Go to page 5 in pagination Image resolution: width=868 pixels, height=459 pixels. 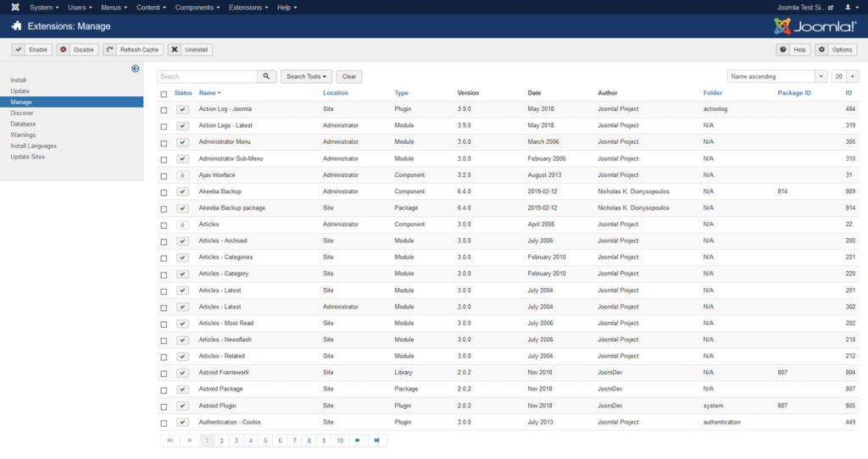[x=265, y=440]
